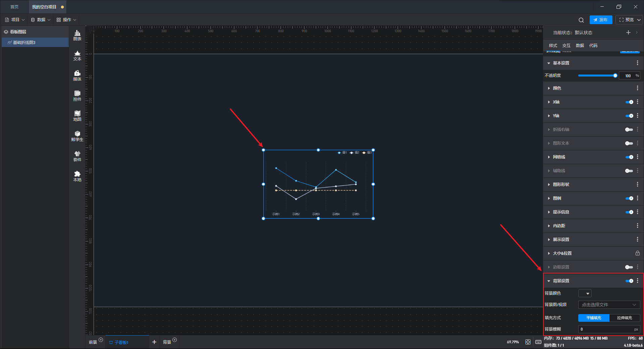The image size is (644, 349).
Task: Toggle the 网格线 switch off
Action: click(629, 157)
